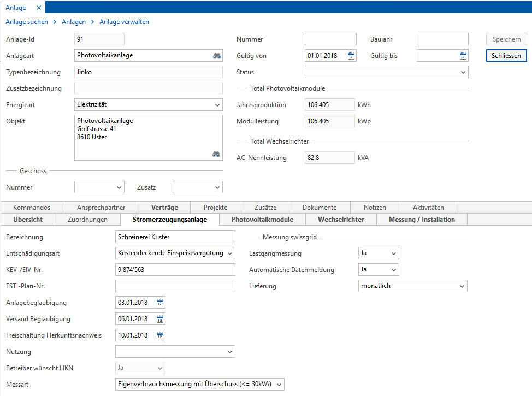Open the Geschoss Zusatz dropdown

tap(217, 187)
